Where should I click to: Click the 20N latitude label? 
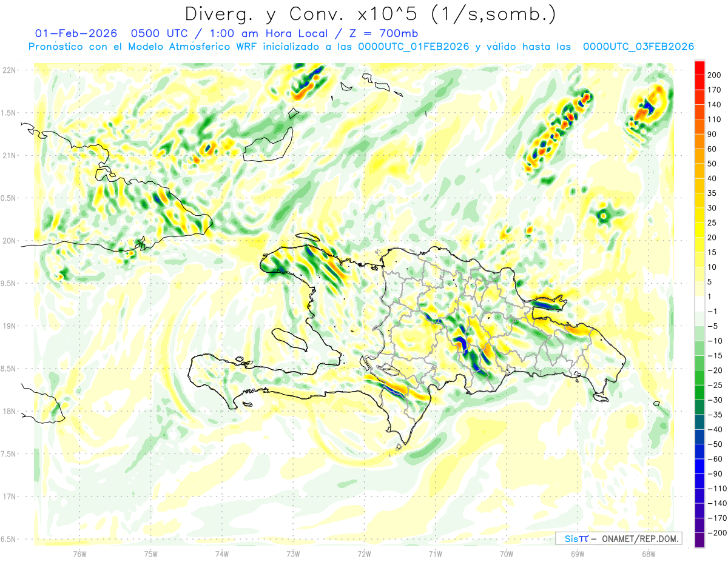coord(9,241)
